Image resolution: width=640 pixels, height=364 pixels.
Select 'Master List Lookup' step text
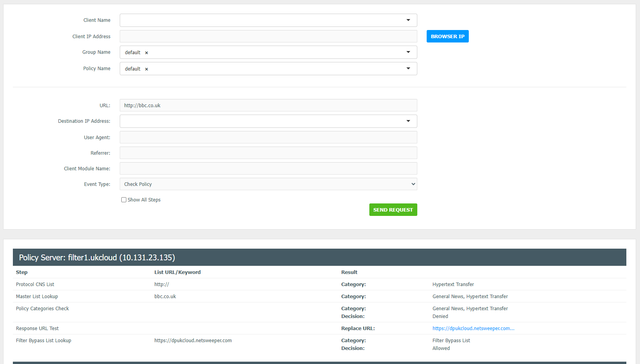pyautogui.click(x=37, y=297)
